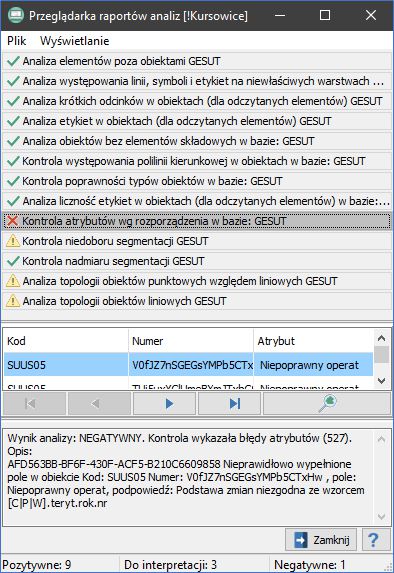
Task: Click red X icon of Kontrola atrybutów
Action: tap(13, 221)
